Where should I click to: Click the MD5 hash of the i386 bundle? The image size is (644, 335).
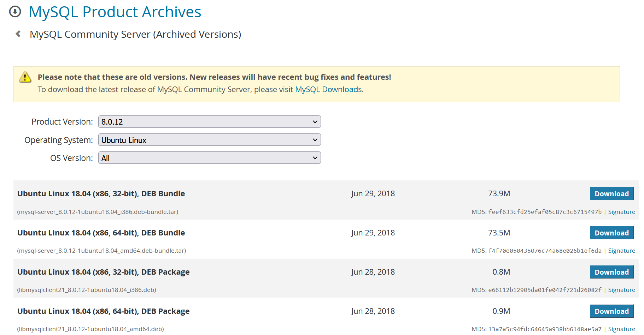click(x=545, y=212)
